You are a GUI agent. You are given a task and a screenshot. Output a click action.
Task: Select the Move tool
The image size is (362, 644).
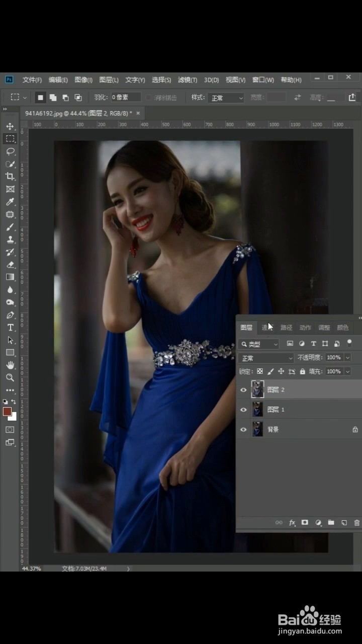(x=10, y=126)
